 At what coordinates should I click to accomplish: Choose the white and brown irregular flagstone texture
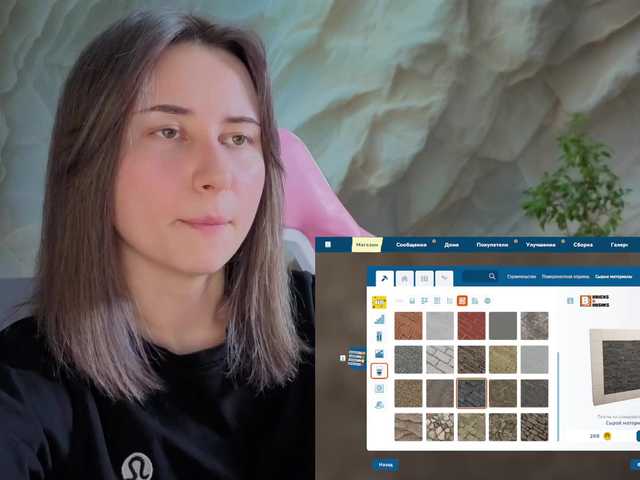pos(440,427)
